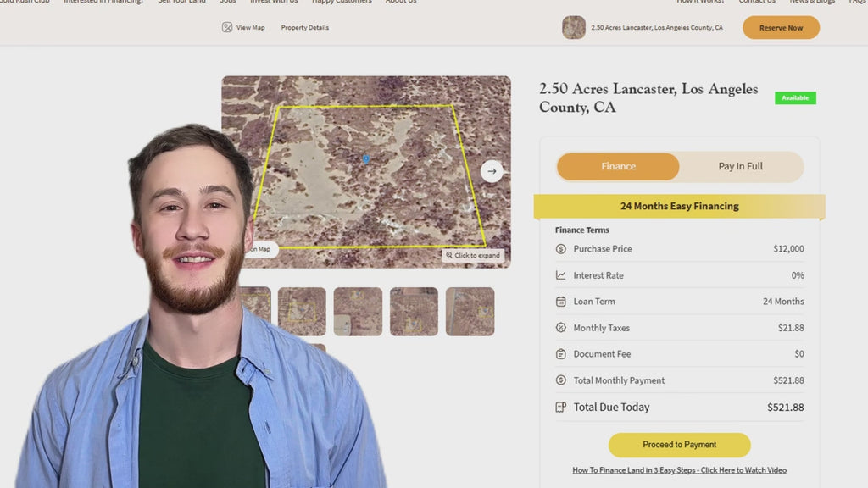Screen dimensions: 868x488
Task: Click the blue location pin on map
Action: point(366,158)
